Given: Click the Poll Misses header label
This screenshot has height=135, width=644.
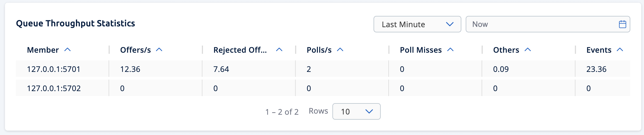Looking at the screenshot, I should (x=421, y=50).
